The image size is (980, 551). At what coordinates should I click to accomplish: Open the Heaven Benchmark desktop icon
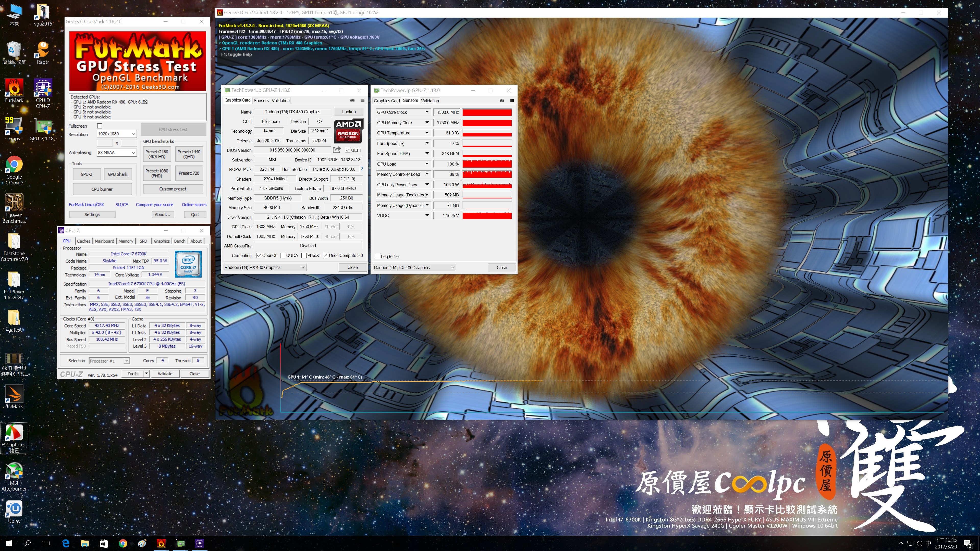click(x=14, y=208)
